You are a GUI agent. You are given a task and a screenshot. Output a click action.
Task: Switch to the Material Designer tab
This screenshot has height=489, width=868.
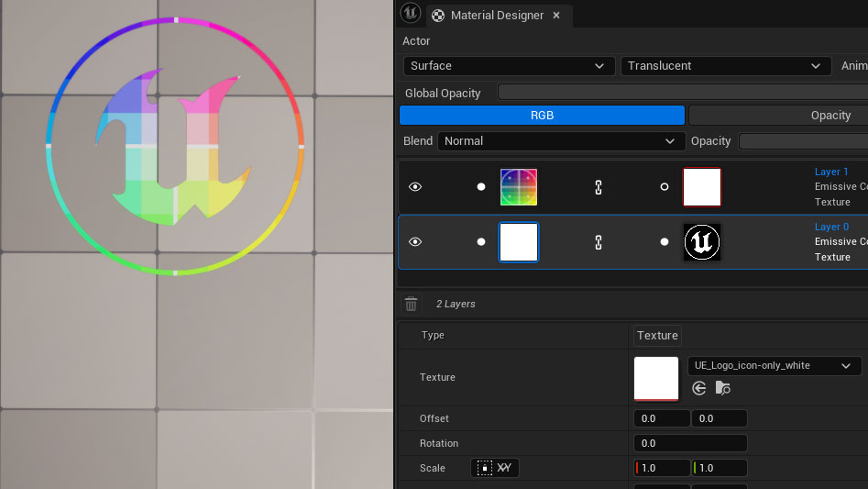[497, 16]
